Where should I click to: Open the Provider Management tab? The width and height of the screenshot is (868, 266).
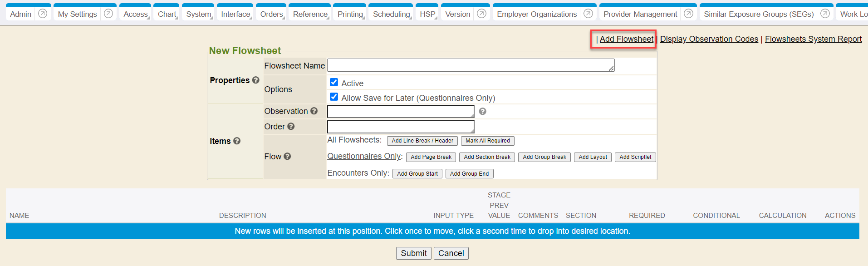(x=640, y=14)
